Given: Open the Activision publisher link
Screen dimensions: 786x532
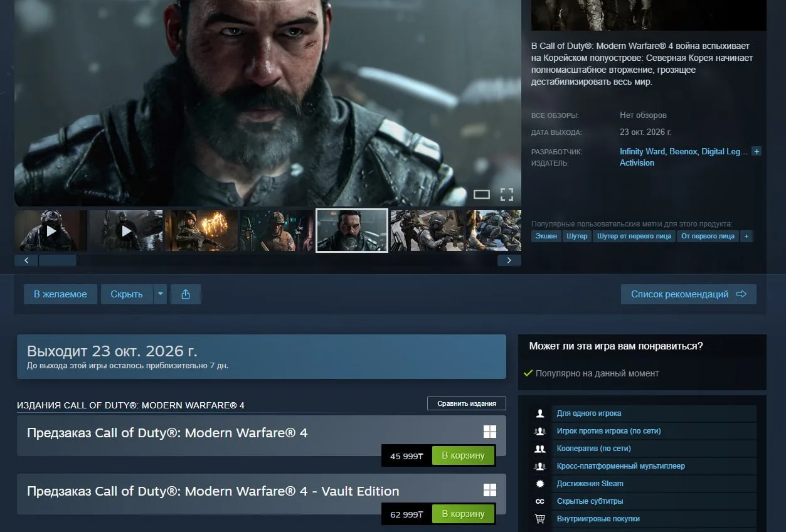Looking at the screenshot, I should coord(637,163).
